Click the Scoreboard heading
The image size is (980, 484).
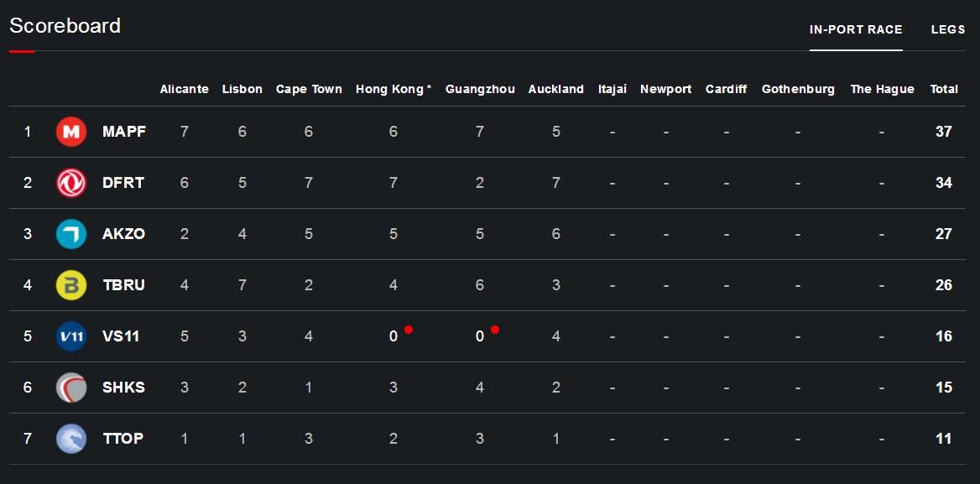[x=65, y=26]
